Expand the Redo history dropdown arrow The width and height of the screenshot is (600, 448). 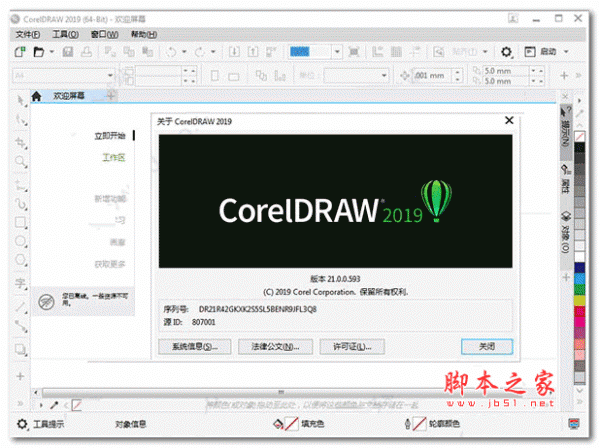[213, 52]
